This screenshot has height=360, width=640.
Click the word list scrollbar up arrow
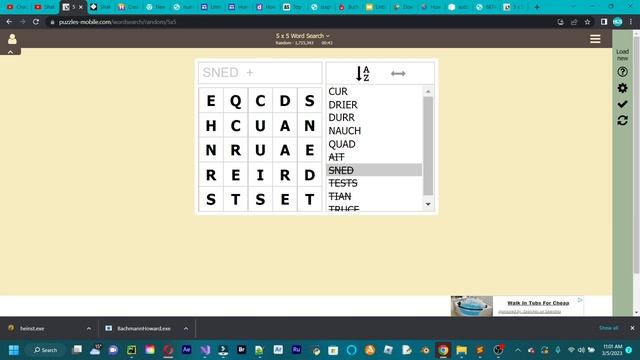(x=428, y=91)
